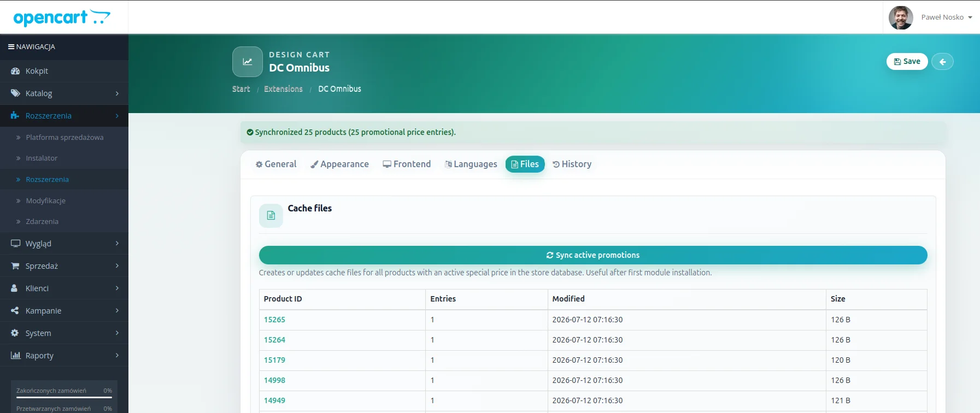Viewport: 980px width, 413px height.
Task: Click the back arrow button beside Save
Action: click(942, 62)
